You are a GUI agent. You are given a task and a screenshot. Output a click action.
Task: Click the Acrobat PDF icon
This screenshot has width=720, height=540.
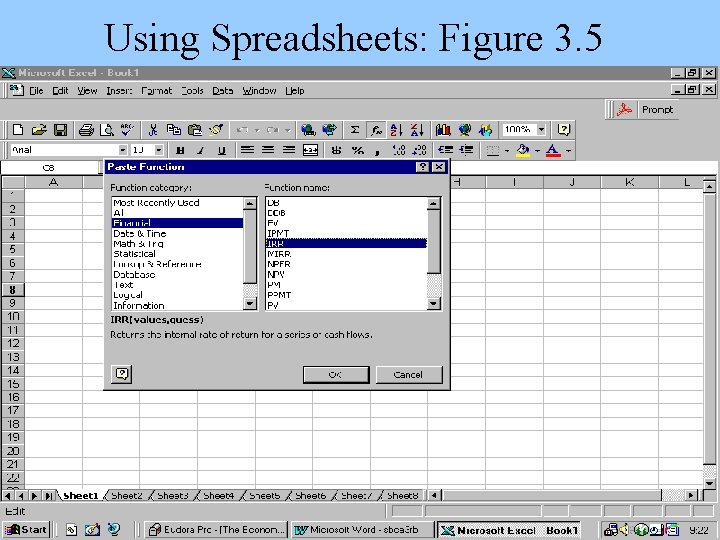click(624, 110)
